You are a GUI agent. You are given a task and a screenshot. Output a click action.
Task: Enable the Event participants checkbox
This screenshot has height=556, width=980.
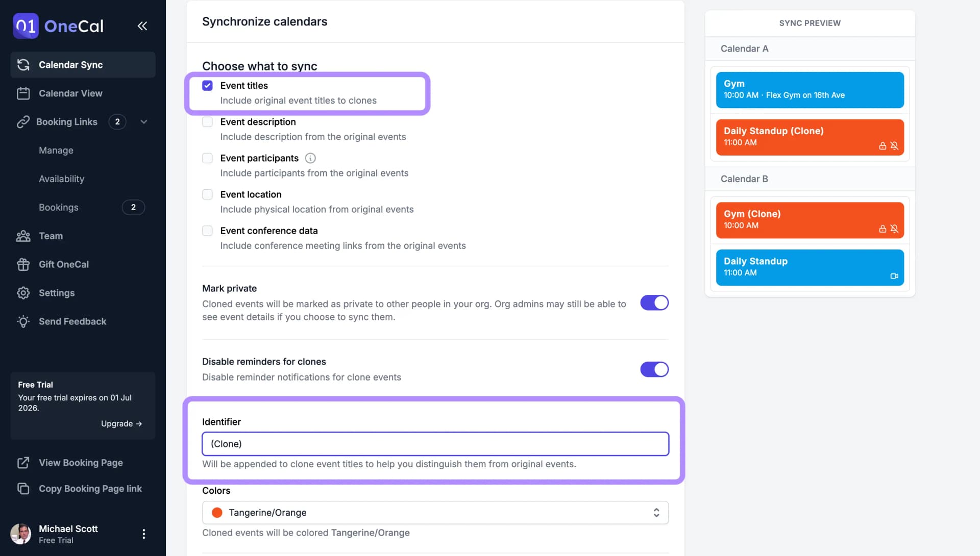pos(207,159)
